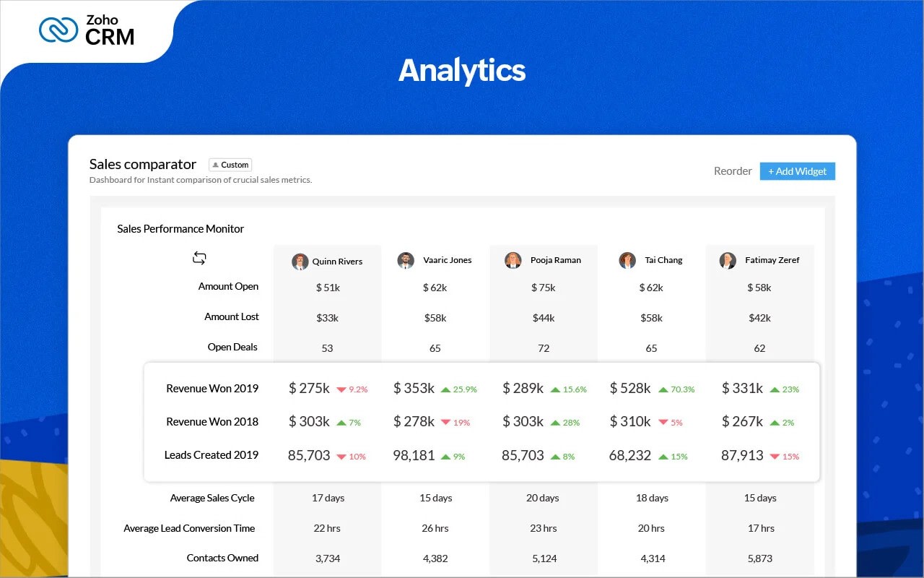Select Quinn Rivers' profile avatar

click(x=300, y=261)
